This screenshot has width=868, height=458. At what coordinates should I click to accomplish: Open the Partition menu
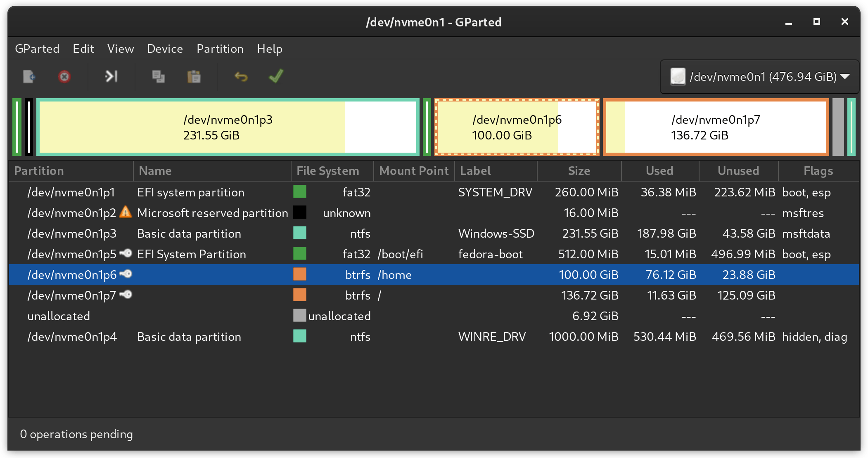220,49
